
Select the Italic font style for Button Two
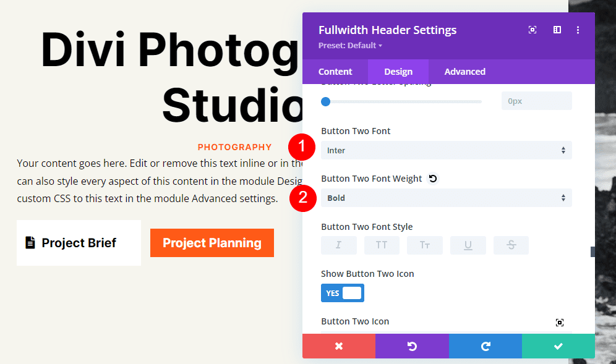pyautogui.click(x=338, y=245)
